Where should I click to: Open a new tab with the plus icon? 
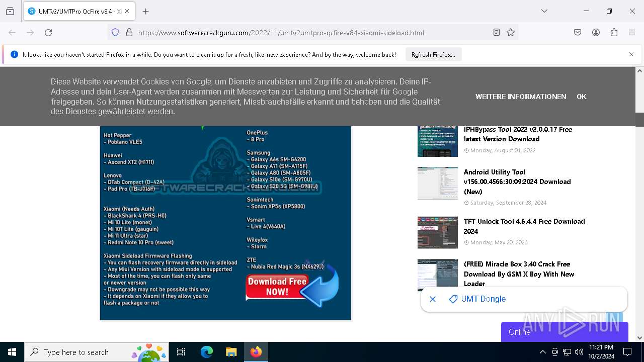click(x=146, y=11)
